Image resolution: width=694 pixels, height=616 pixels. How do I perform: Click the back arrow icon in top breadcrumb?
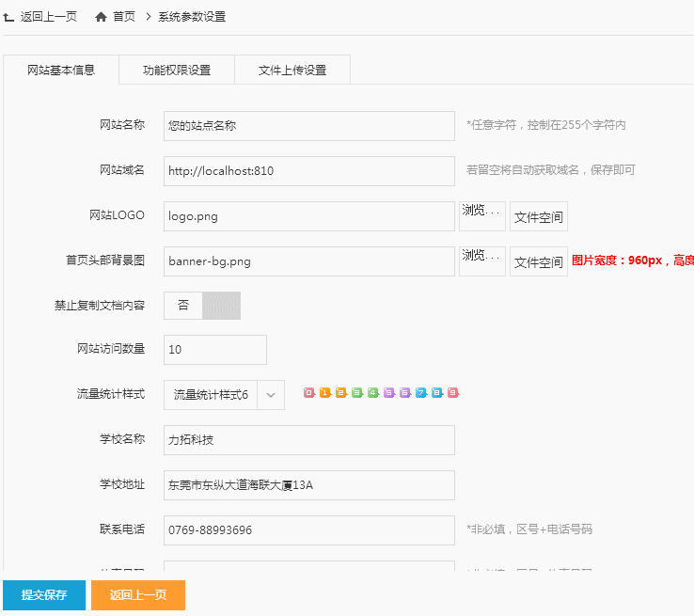coord(9,17)
